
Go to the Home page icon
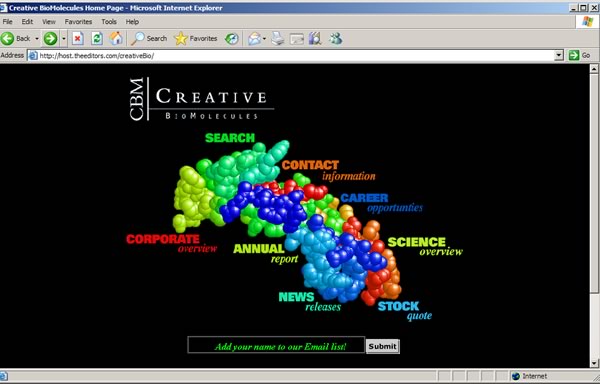[x=116, y=38]
